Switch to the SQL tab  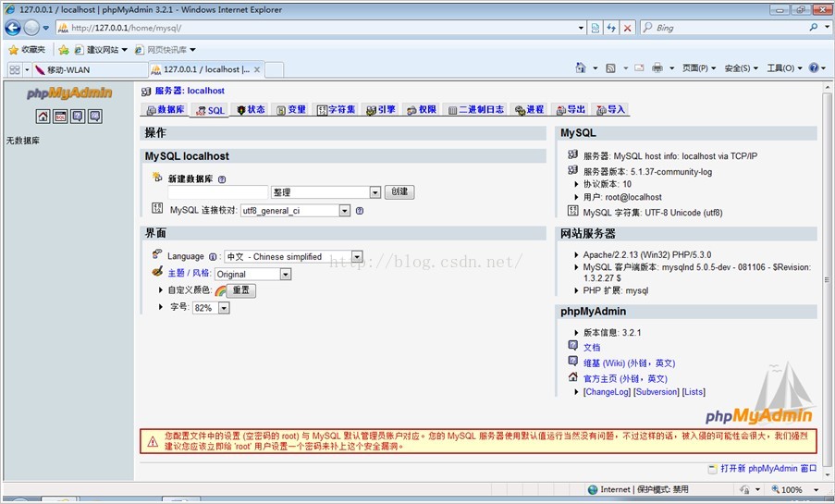point(210,110)
